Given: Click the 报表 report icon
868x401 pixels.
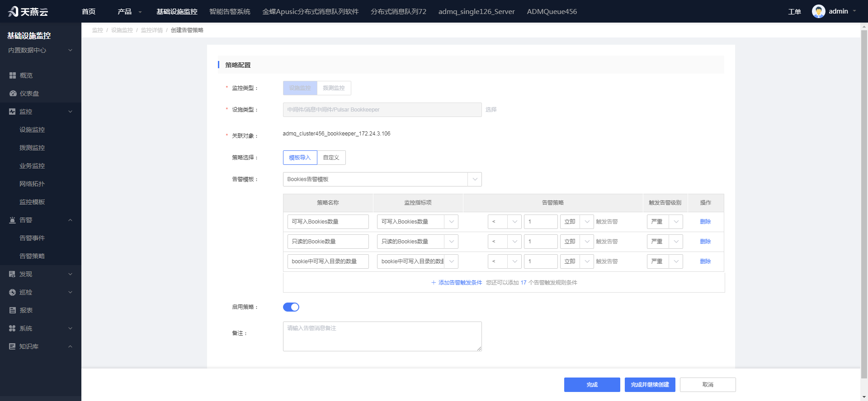Looking at the screenshot, I should point(12,310).
